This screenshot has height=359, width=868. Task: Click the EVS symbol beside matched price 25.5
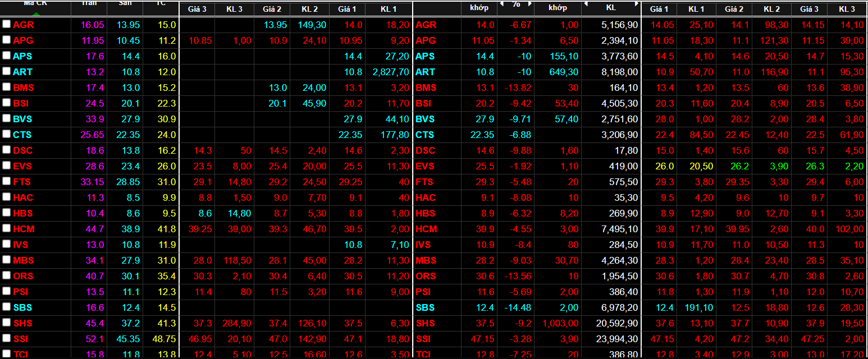425,166
